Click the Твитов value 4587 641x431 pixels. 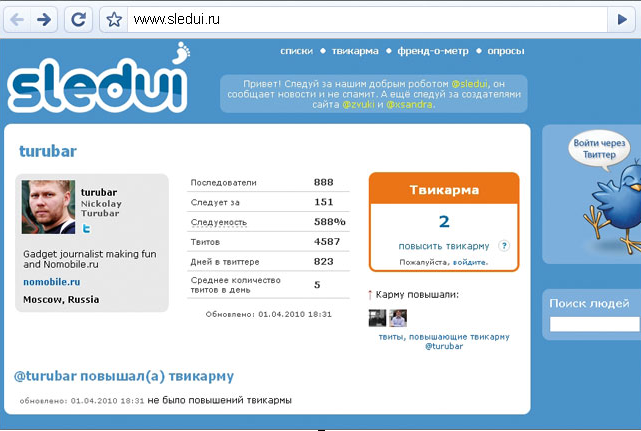tap(327, 242)
